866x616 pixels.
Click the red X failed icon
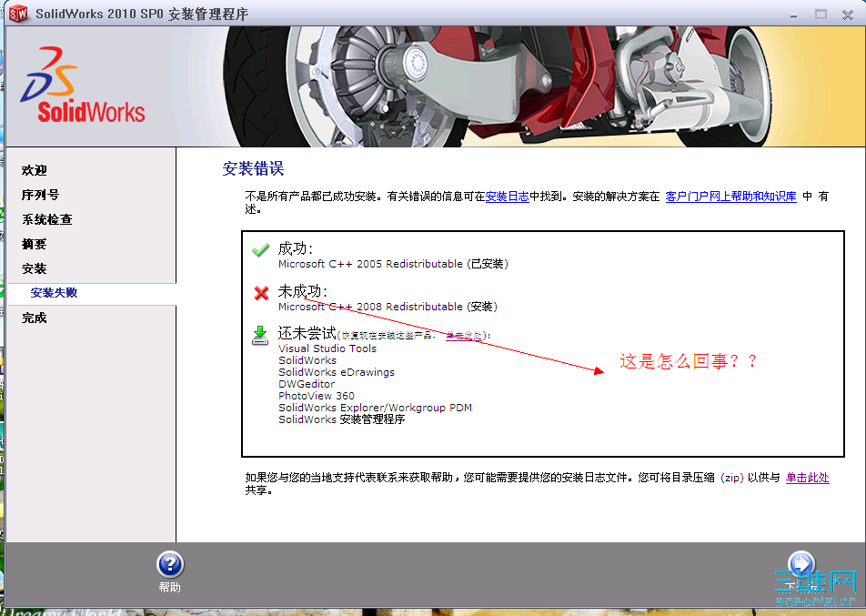coord(261,293)
